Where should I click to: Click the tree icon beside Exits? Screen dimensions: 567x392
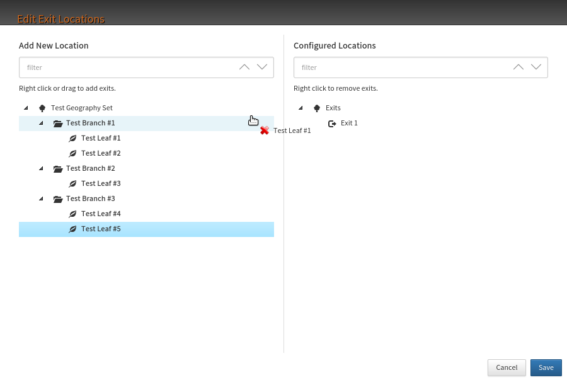[x=317, y=108]
